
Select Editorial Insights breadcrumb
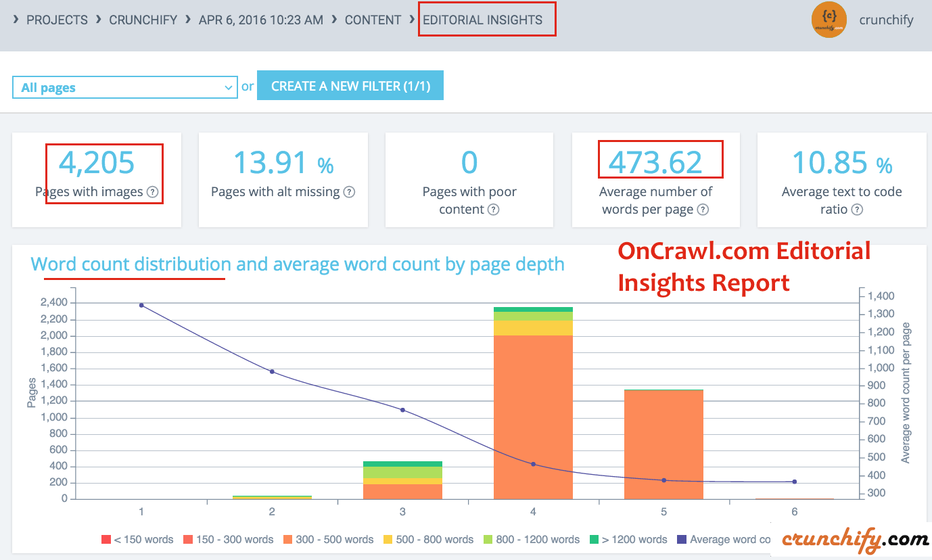482,20
